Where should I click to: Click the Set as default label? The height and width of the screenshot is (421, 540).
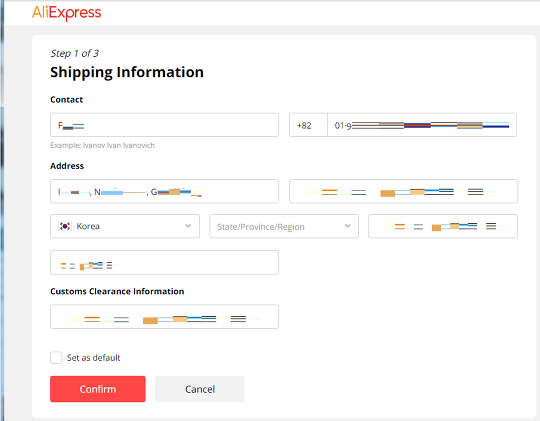(93, 358)
